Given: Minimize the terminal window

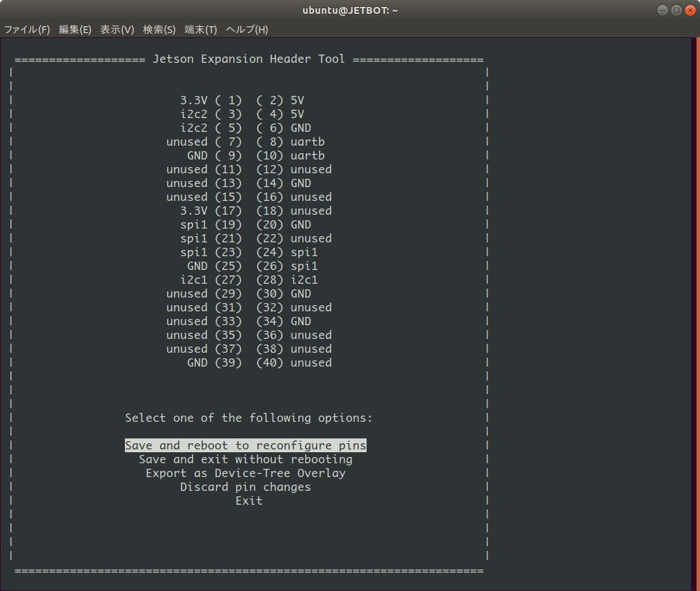Looking at the screenshot, I should pyautogui.click(x=663, y=10).
